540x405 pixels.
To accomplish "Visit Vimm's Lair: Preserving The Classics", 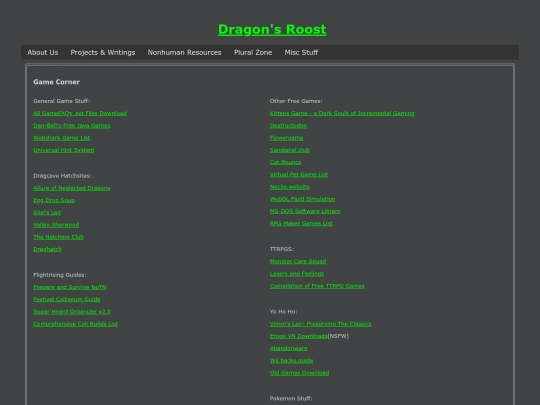I will (x=321, y=324).
